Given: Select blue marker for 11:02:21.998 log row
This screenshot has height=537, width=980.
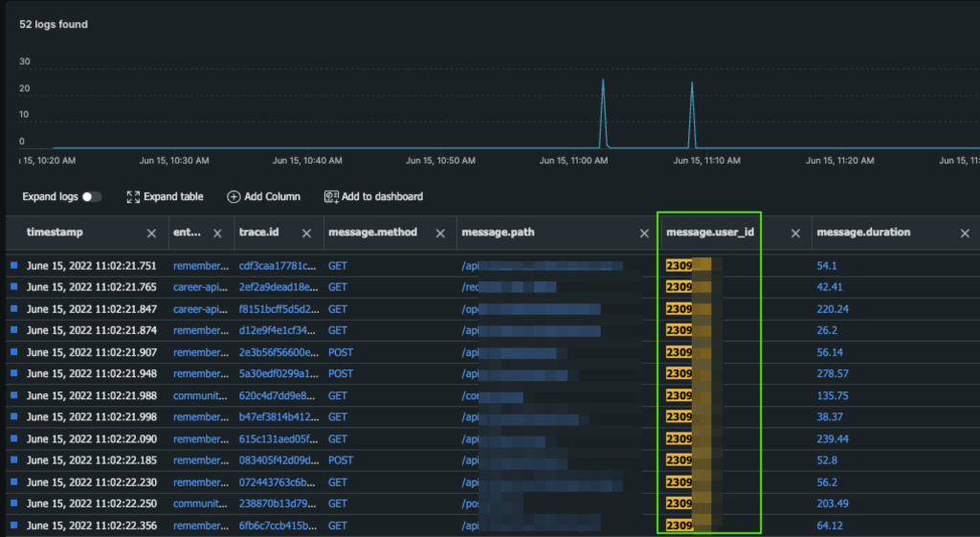Looking at the screenshot, I should click(13, 415).
